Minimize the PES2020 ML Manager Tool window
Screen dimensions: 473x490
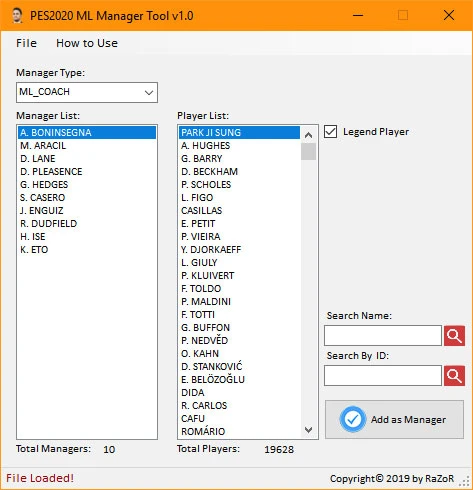pos(358,15)
